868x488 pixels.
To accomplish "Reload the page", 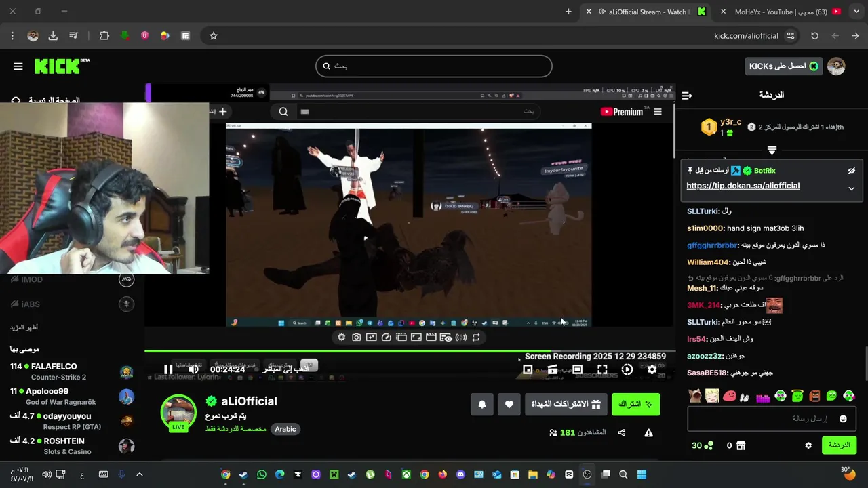I will pyautogui.click(x=814, y=36).
